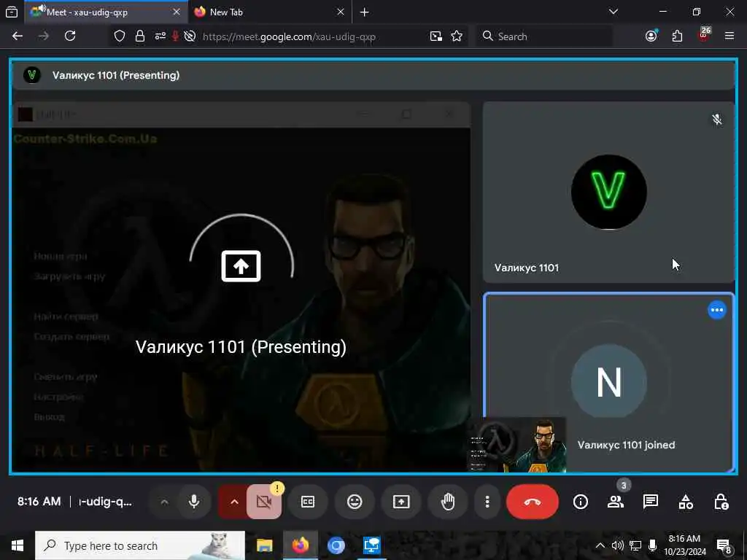Click the network icon in system tray

(x=635, y=545)
